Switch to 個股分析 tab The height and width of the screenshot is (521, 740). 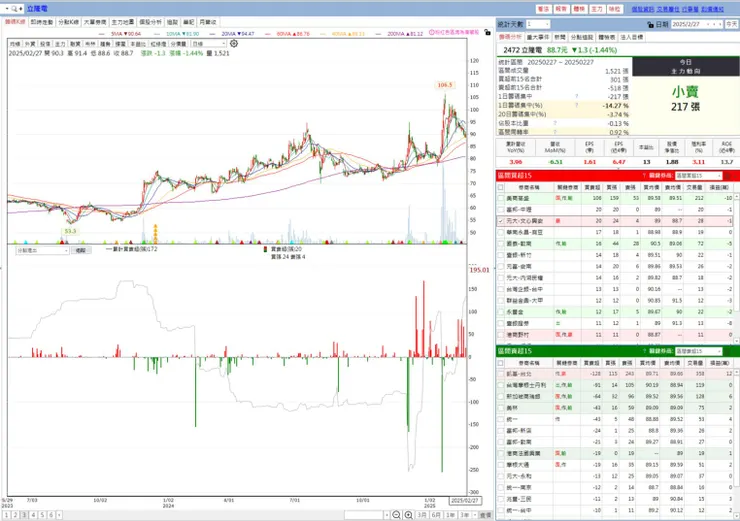coord(150,22)
